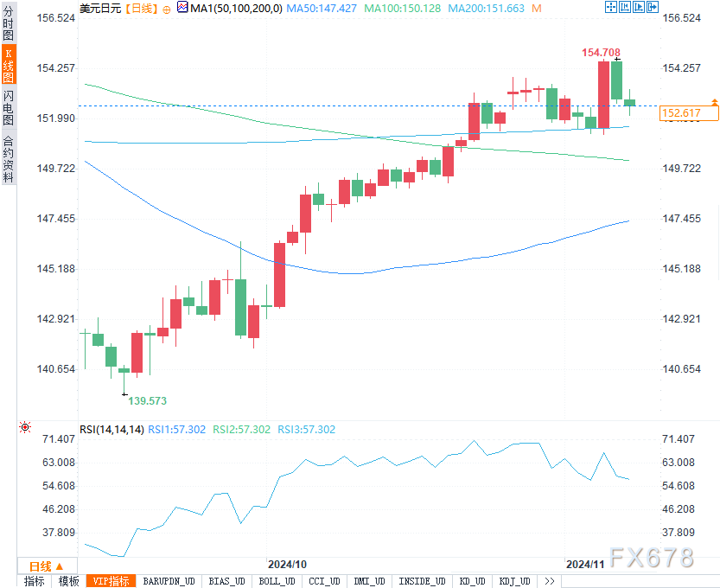Click the plus-circle icon next to 日线 label
Image resolution: width=720 pixels, height=588 pixels.
[x=167, y=8]
